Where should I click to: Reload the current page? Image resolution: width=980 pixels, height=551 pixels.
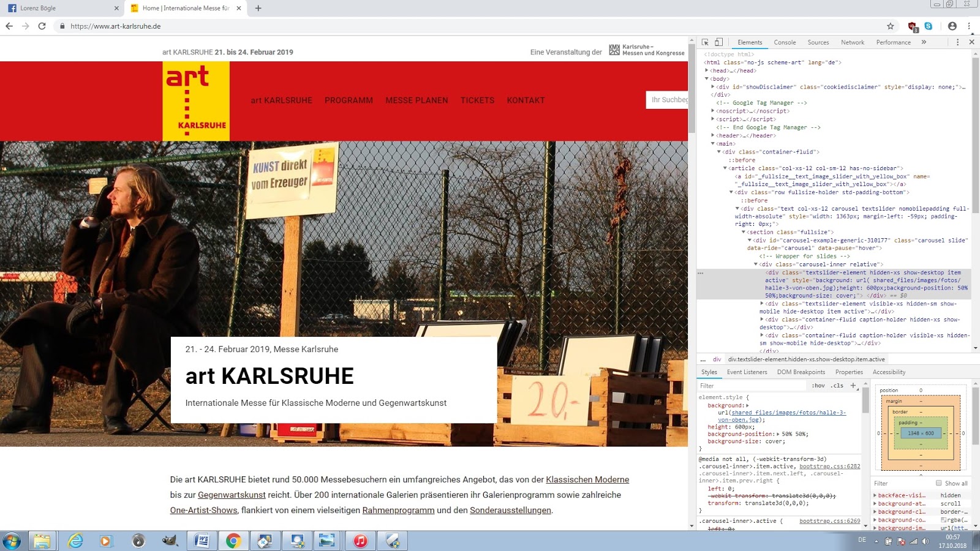coord(42,26)
